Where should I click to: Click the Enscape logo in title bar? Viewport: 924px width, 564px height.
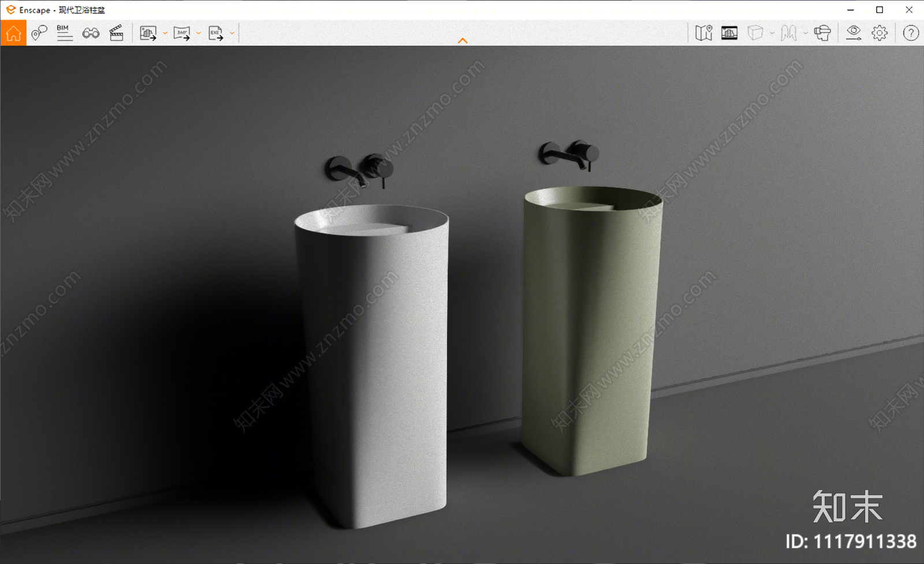(x=10, y=10)
